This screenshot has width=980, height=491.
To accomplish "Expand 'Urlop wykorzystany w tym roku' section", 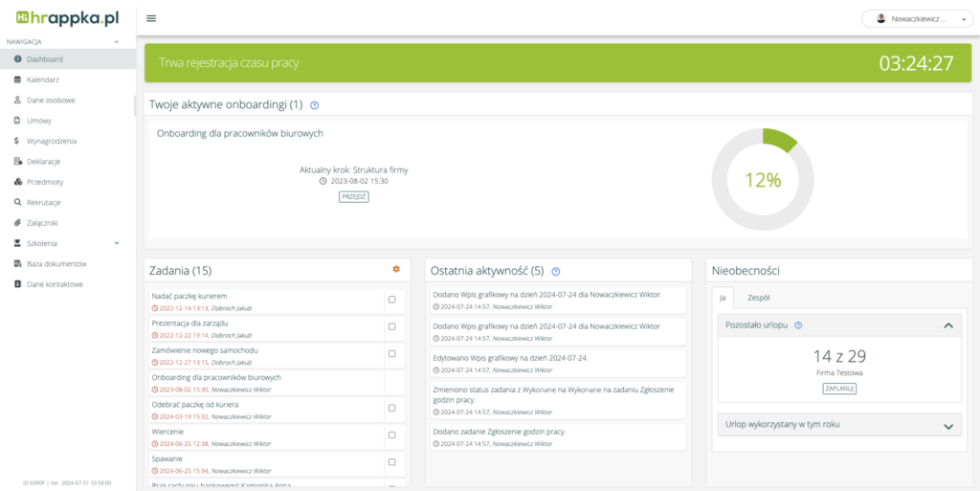I will tap(948, 426).
